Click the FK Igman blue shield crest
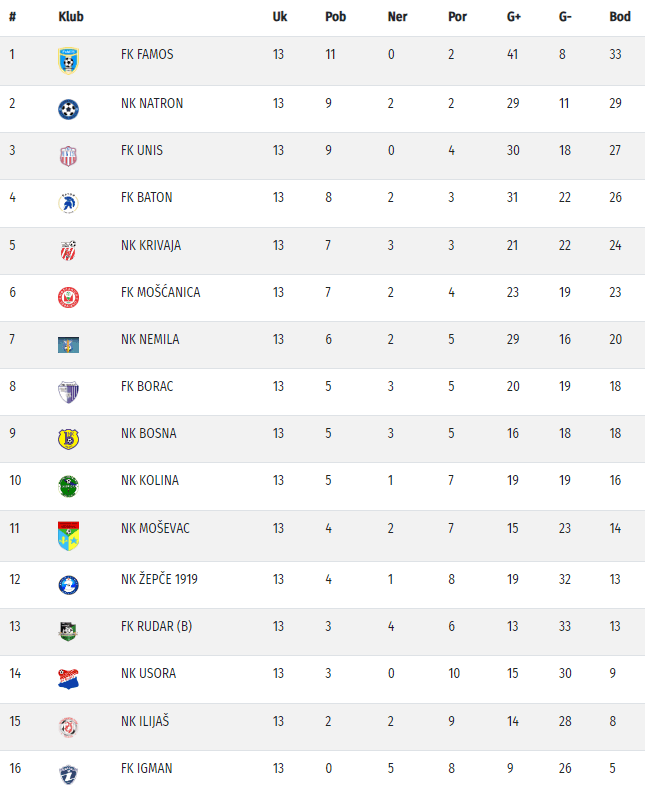Image resolution: width=645 pixels, height=796 pixels. click(68, 775)
